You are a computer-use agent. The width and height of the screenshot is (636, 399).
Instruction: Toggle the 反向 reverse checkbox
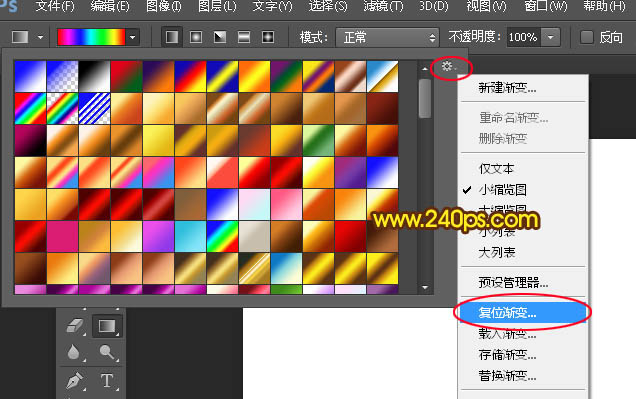tap(587, 37)
